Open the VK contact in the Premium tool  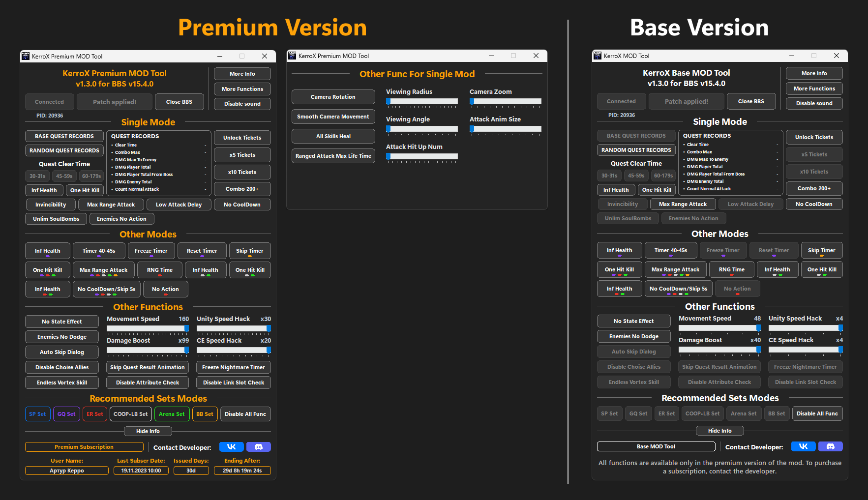coord(231,446)
